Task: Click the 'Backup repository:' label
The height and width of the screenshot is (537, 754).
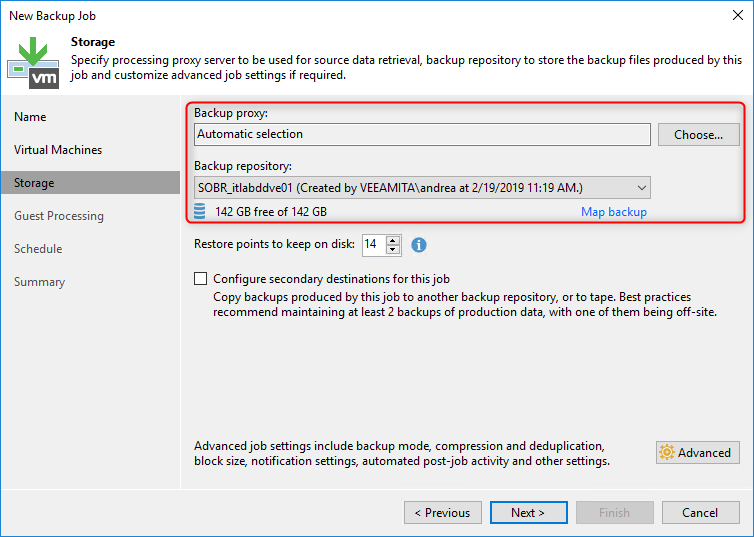Action: tap(243, 166)
